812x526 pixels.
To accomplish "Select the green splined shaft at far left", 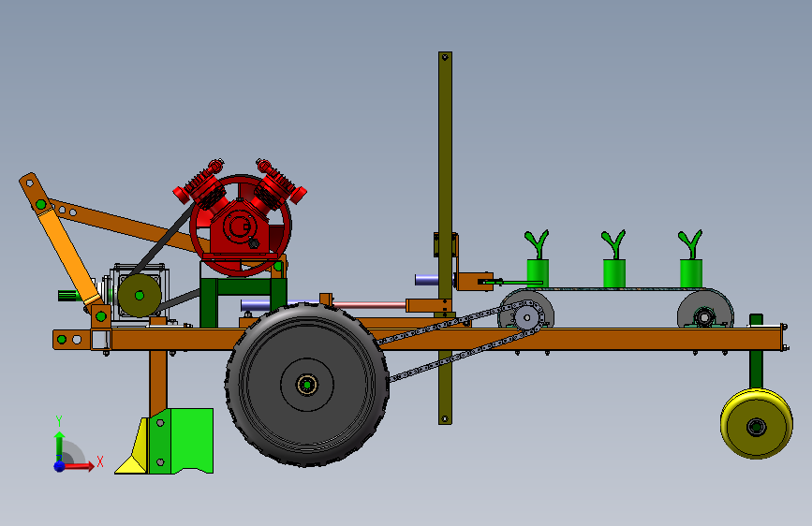I will [68, 296].
